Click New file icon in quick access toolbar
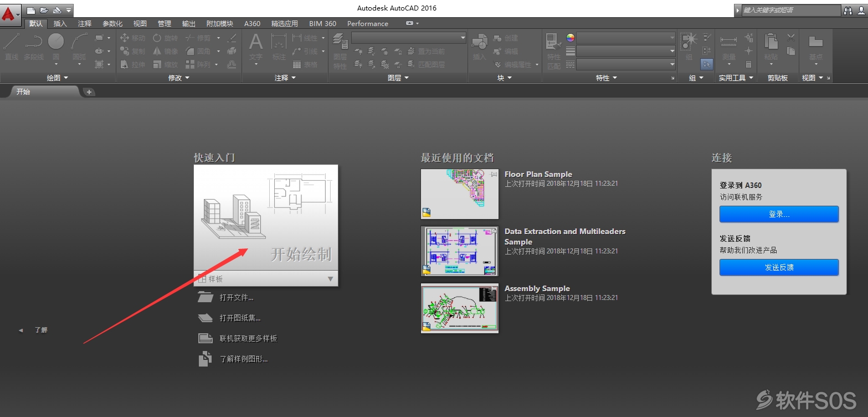868x417 pixels. coord(31,10)
